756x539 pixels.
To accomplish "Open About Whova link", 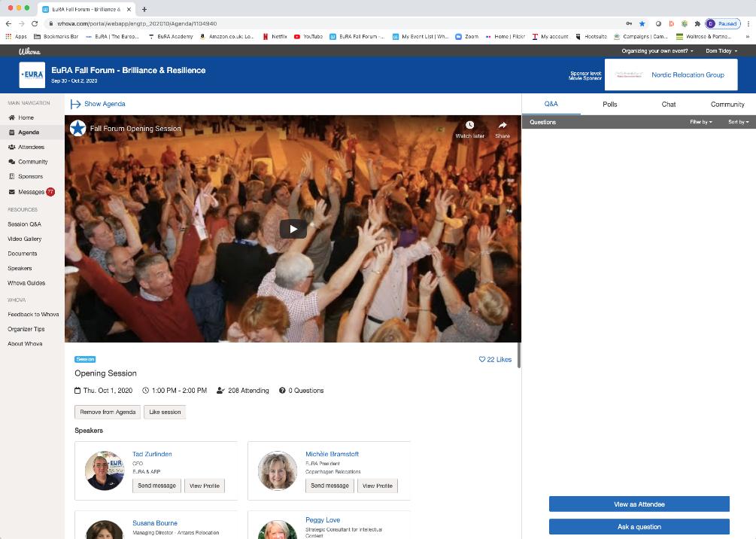I will [25, 343].
